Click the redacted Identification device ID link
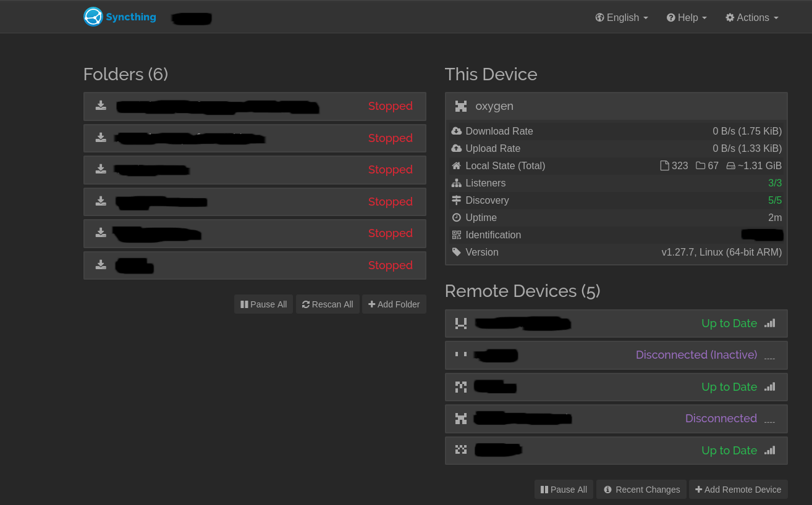The width and height of the screenshot is (812, 505). (762, 235)
